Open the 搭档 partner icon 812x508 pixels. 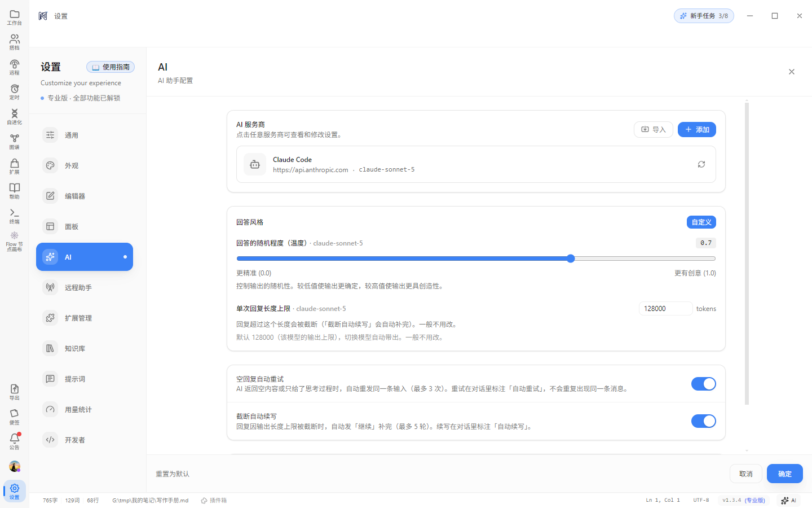pos(15,42)
